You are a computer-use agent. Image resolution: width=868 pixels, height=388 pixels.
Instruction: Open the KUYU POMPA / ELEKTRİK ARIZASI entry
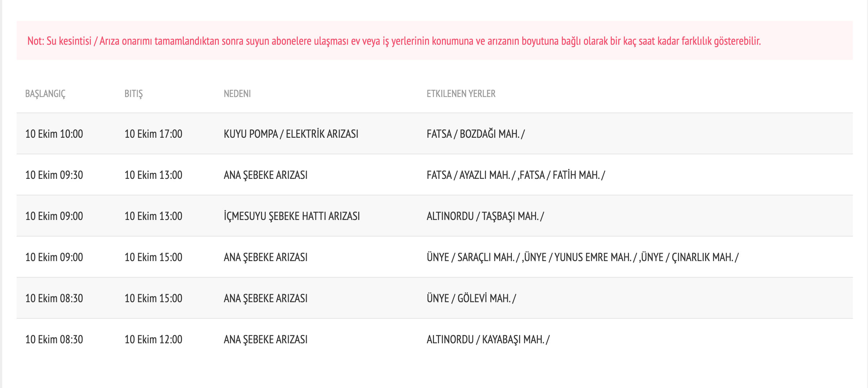(x=290, y=134)
